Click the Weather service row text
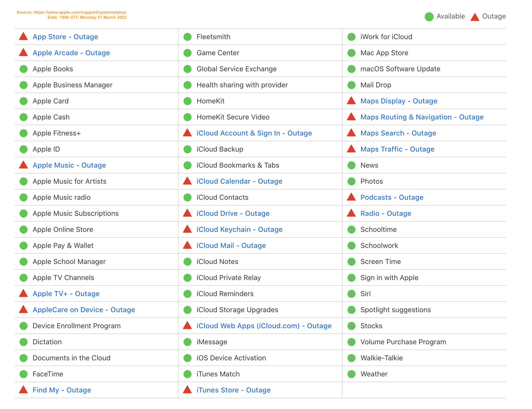This screenshot has height=409, width=532. pyautogui.click(x=374, y=374)
